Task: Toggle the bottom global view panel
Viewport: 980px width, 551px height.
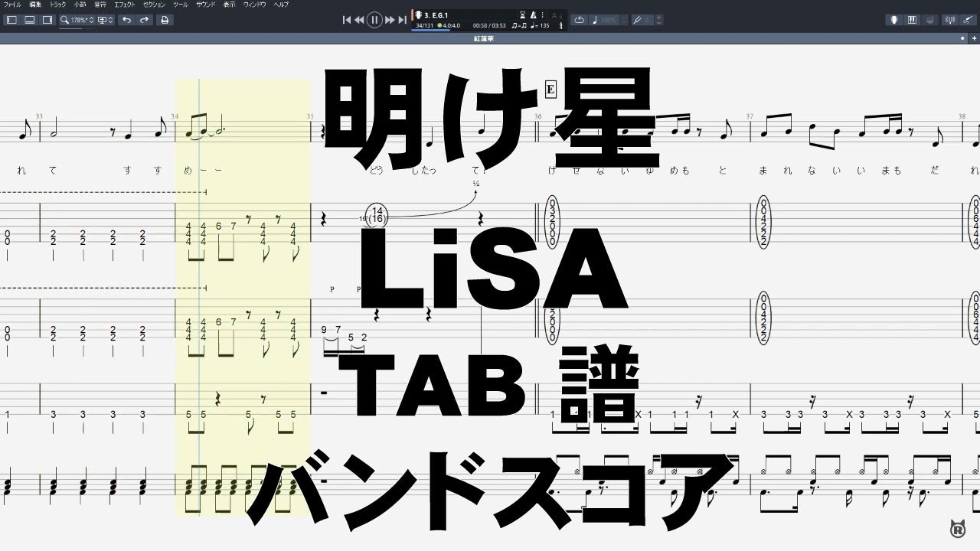Action: 29,20
